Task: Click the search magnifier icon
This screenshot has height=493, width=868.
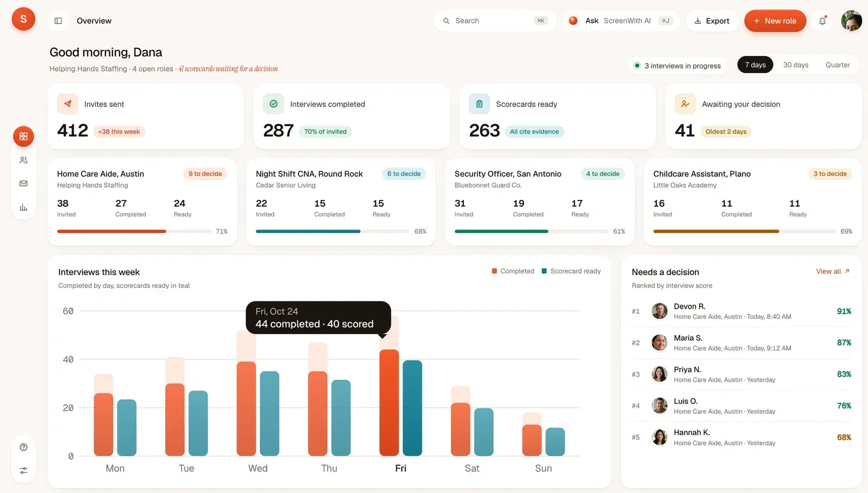Action: pyautogui.click(x=446, y=21)
